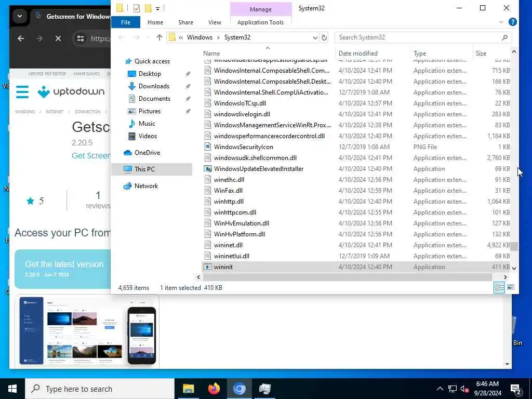Open File Explorer from taskbar
Screen dimensions: 532x399
pos(188,389)
